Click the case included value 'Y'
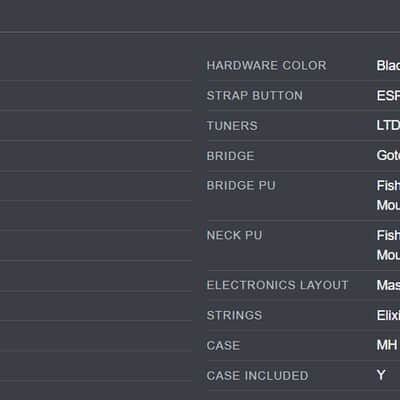The image size is (400, 400). pos(381,375)
